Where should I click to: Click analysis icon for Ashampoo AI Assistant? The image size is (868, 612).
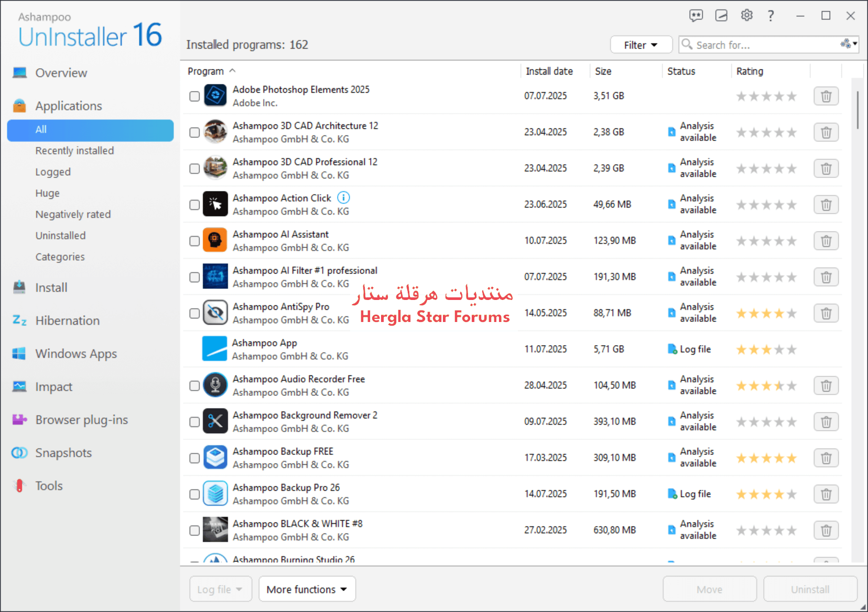671,240
